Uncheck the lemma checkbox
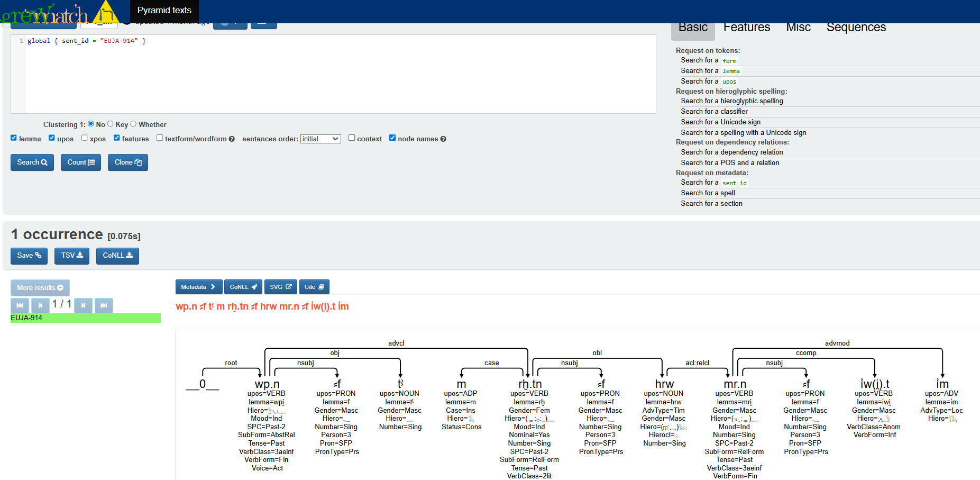 point(14,138)
